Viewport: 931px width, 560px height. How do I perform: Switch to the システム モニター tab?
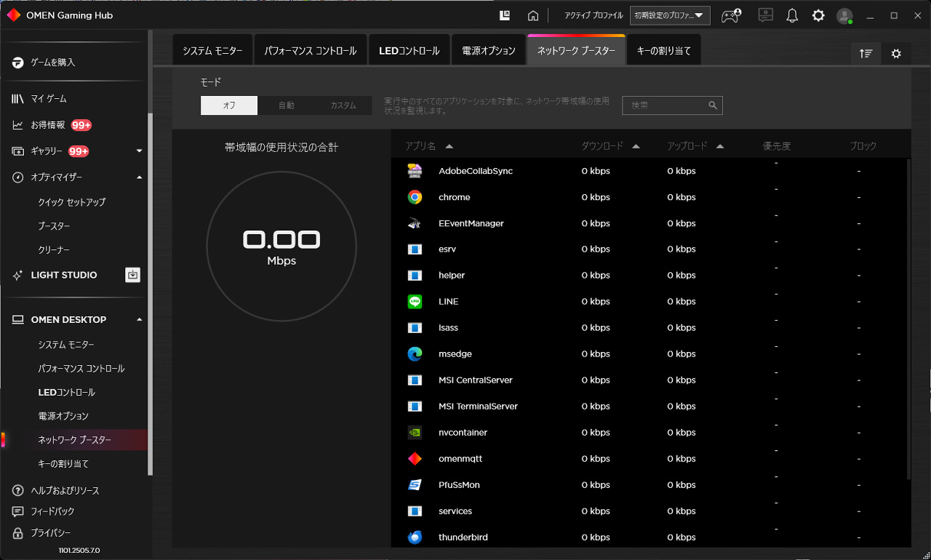pos(212,51)
